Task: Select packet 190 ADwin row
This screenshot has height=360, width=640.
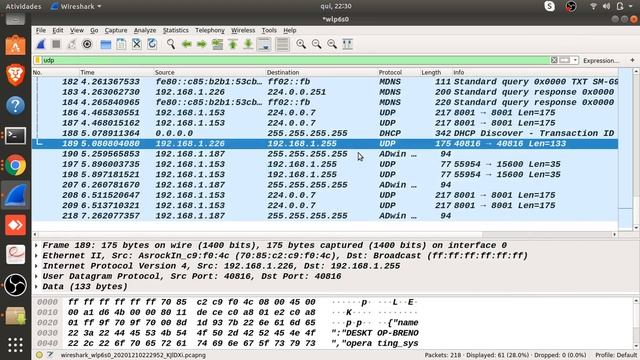Action: pyautogui.click(x=325, y=154)
